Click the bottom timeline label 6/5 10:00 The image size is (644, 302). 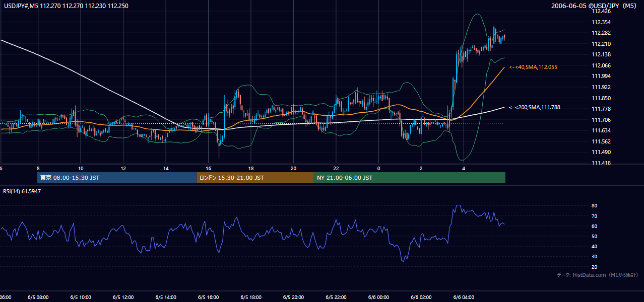pos(81,297)
